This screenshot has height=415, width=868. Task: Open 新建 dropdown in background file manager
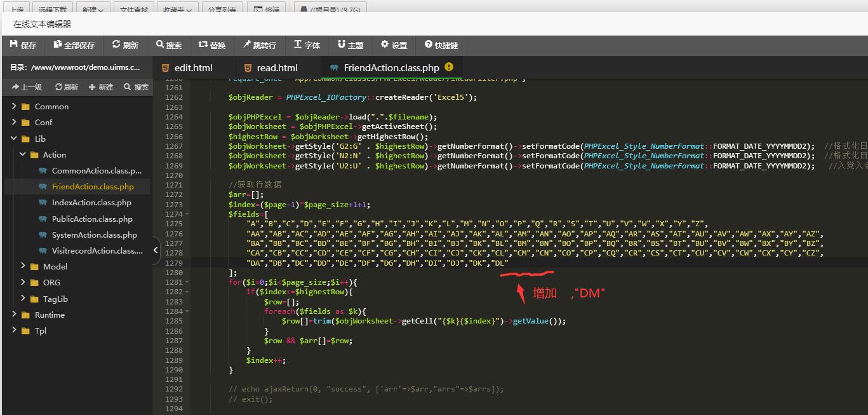click(93, 10)
